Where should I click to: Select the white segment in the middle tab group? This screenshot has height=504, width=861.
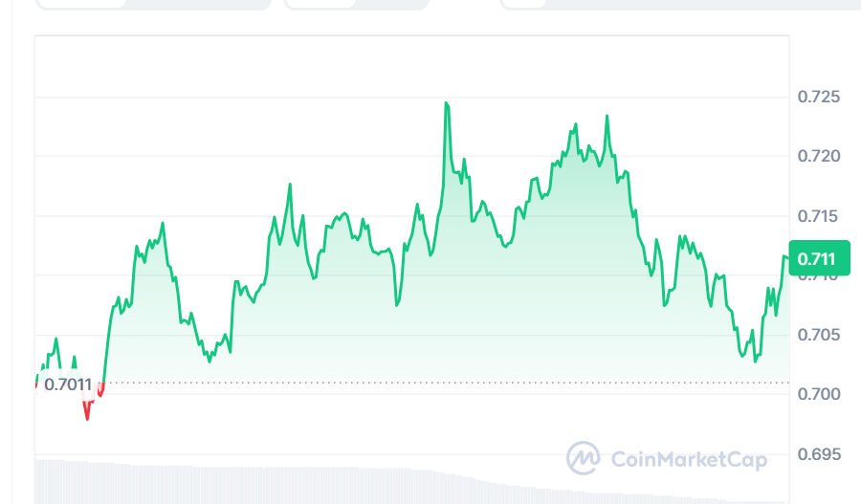coord(320,3)
